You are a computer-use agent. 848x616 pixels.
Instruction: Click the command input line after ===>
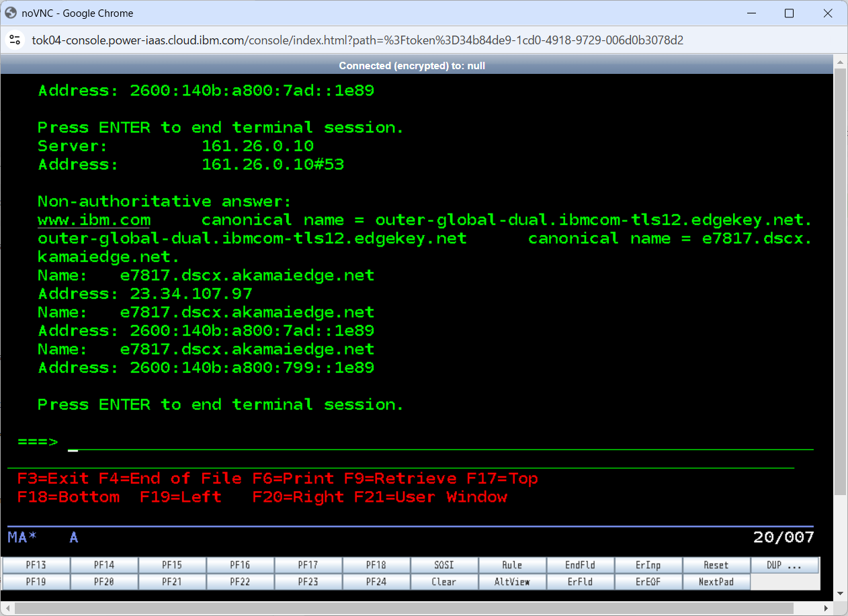coord(440,442)
